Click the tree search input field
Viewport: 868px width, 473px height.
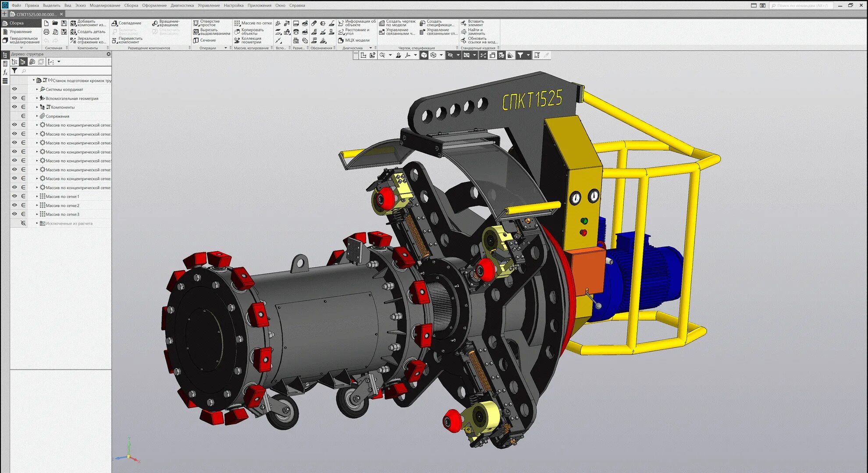point(66,71)
